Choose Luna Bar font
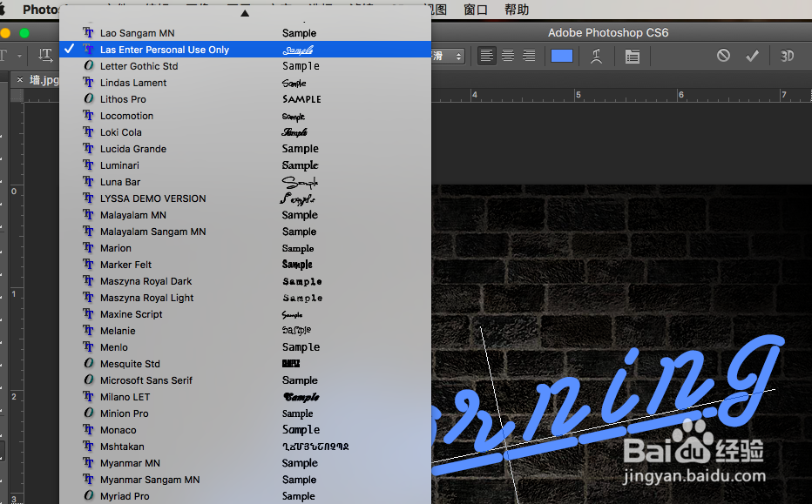Image resolution: width=812 pixels, height=504 pixels. point(246,182)
